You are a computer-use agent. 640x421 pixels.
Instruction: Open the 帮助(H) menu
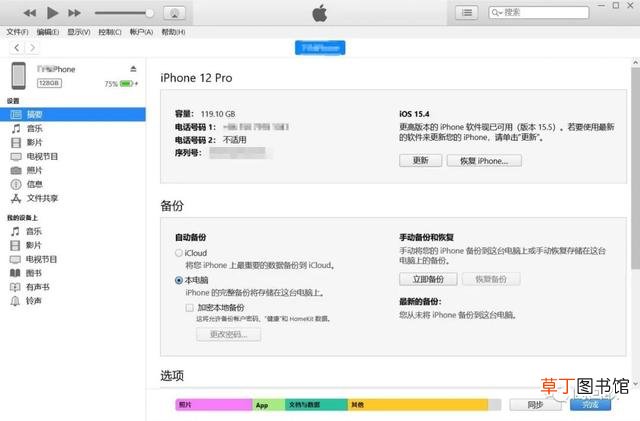[x=173, y=32]
